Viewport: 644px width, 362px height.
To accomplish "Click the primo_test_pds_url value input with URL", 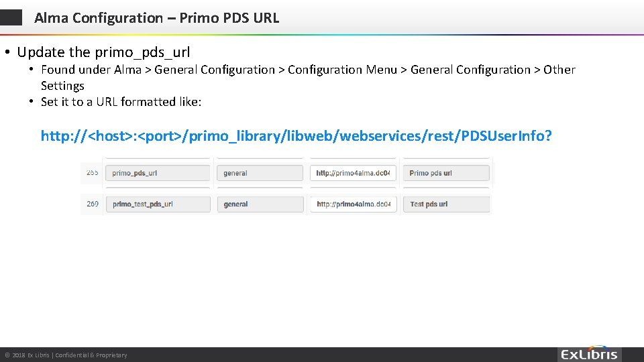I will point(354,204).
